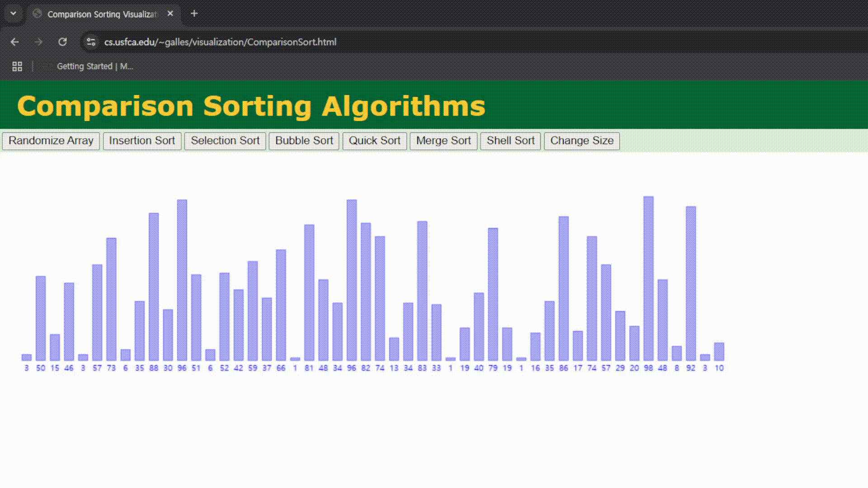Close the Comparison Sorting Visualization tab
Image resolution: width=868 pixels, height=488 pixels.
coord(170,14)
